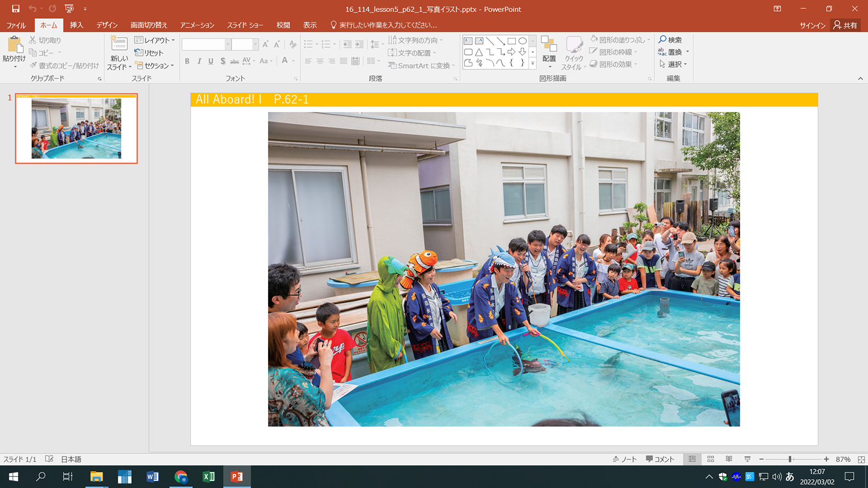
Task: Click the Save icon in quick access toolbar
Action: coord(15,9)
